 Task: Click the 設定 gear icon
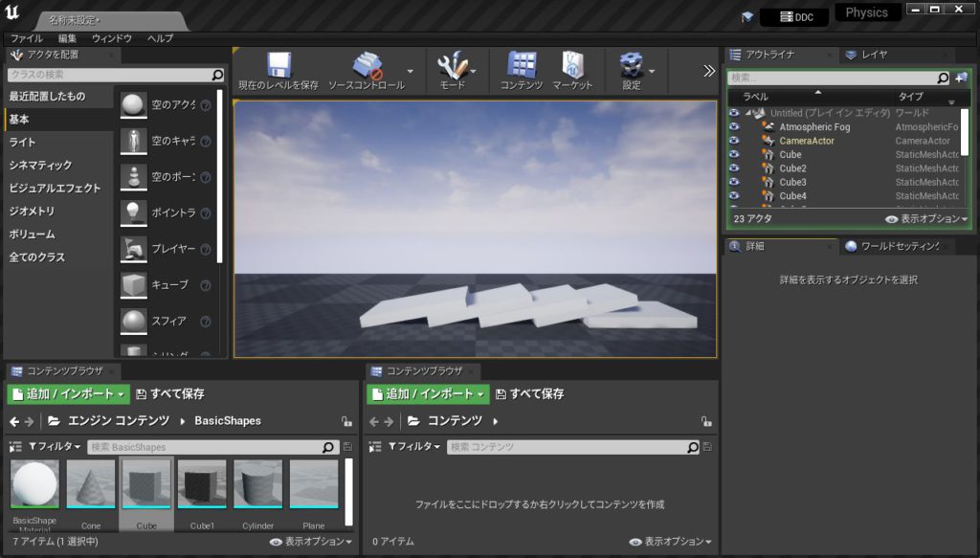tap(632, 65)
